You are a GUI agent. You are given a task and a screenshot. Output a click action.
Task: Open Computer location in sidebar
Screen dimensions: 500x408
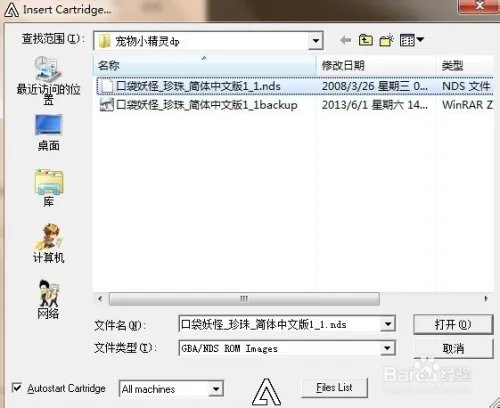click(x=48, y=243)
